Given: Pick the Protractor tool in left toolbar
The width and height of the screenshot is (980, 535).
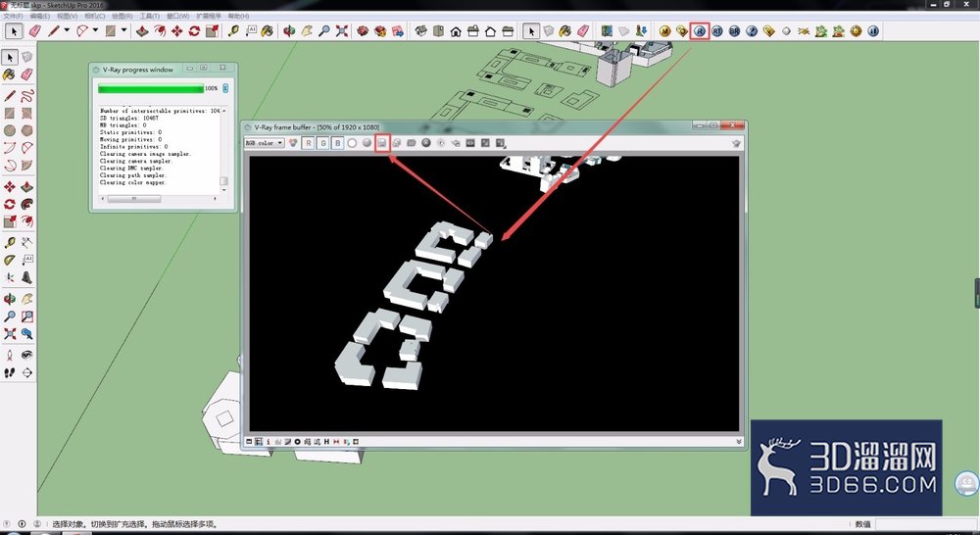Looking at the screenshot, I should pos(10,260).
